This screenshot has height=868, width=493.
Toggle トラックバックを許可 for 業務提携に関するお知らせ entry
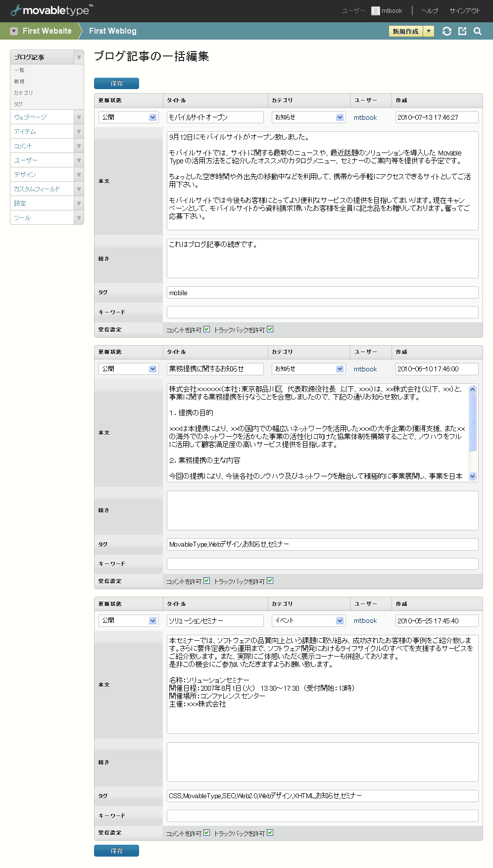(270, 581)
